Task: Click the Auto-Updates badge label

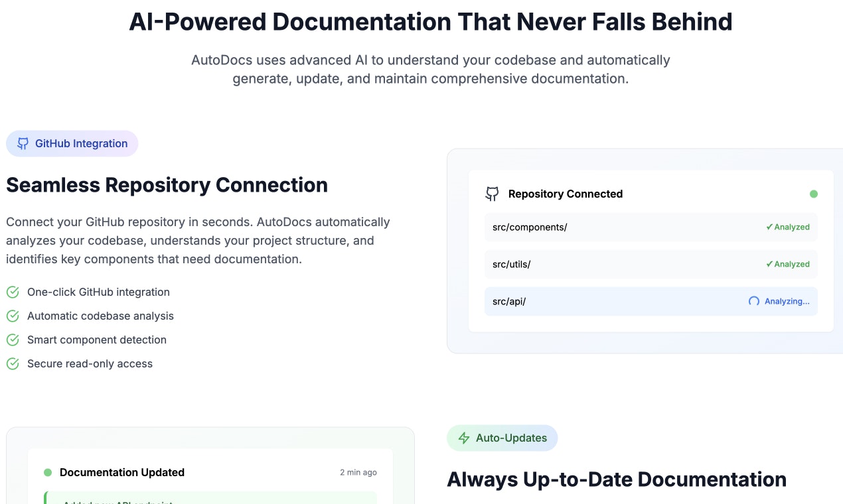Action: (511, 438)
